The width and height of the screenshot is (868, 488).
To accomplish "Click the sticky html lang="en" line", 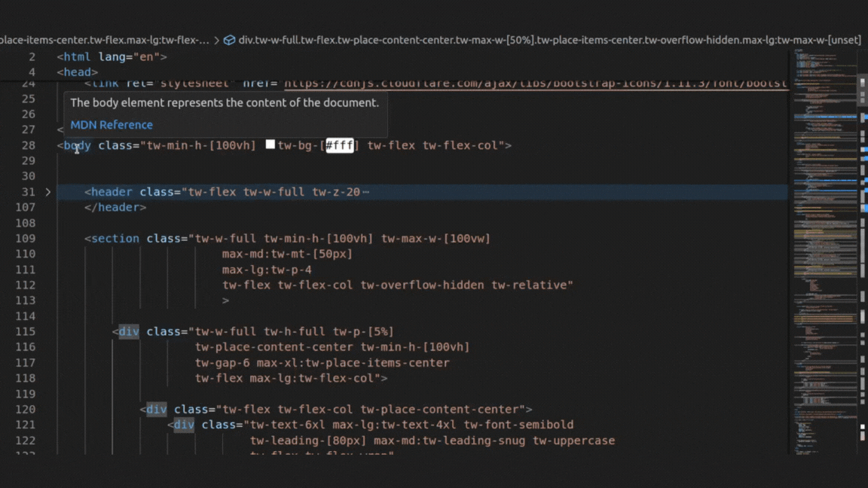I will tap(112, 57).
